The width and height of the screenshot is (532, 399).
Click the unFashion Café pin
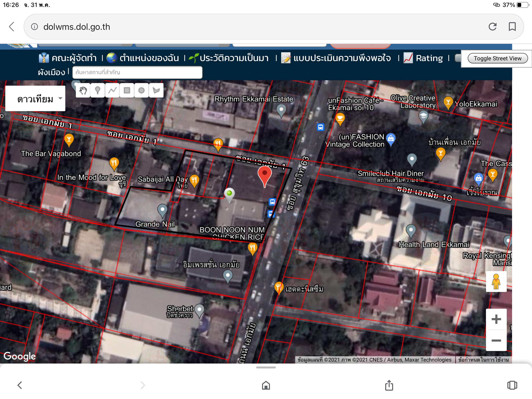point(340,119)
